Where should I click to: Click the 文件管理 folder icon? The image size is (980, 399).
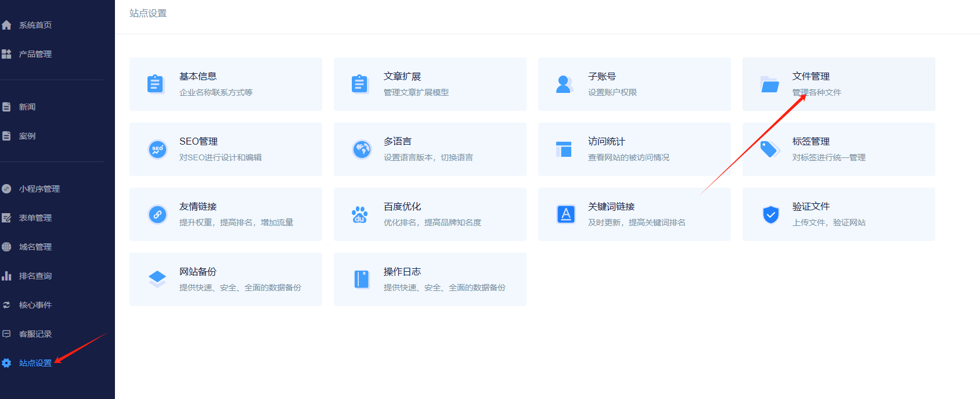click(769, 85)
